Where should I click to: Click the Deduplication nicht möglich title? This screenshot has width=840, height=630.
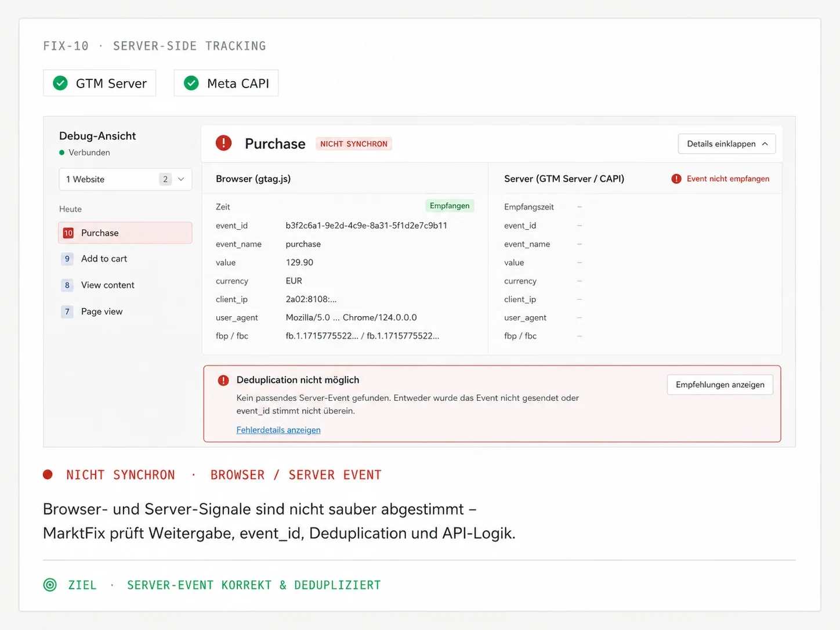[x=298, y=380]
